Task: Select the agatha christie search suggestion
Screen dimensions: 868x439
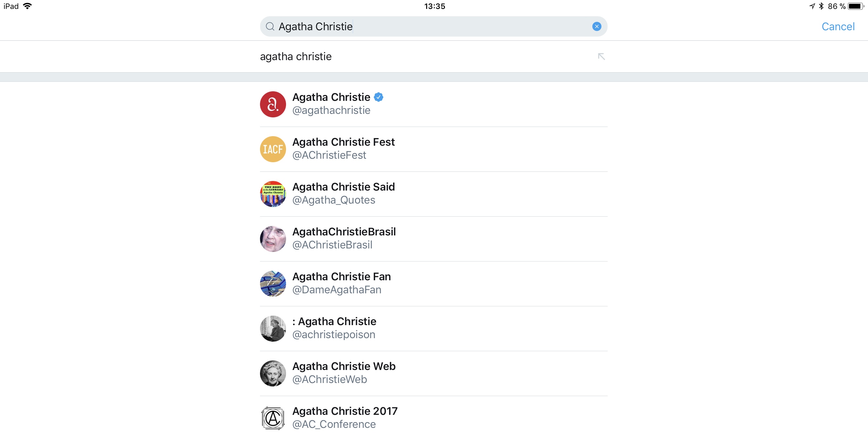Action: [x=434, y=56]
